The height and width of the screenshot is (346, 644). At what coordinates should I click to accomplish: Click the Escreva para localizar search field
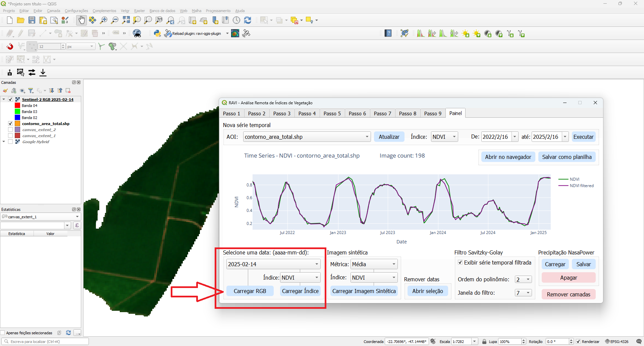pos(46,341)
